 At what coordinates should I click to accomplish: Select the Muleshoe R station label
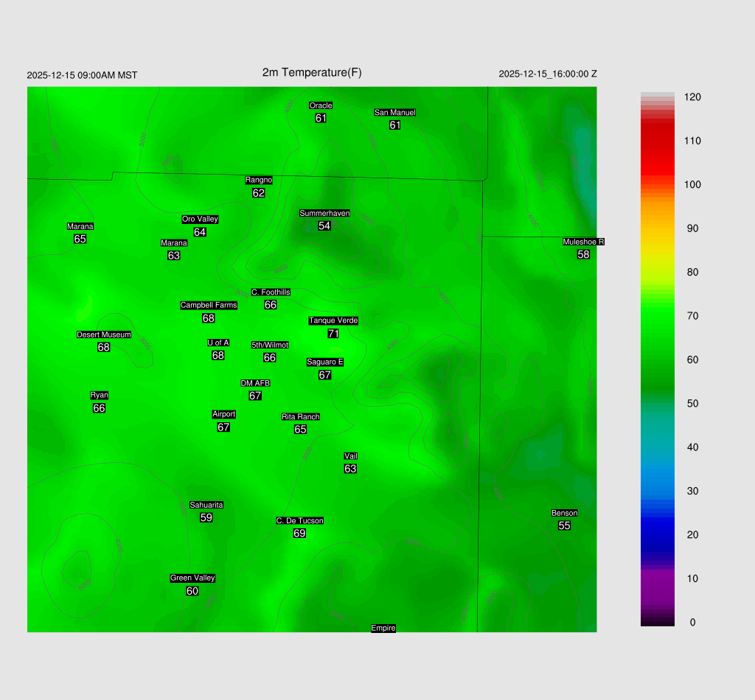pyautogui.click(x=583, y=242)
